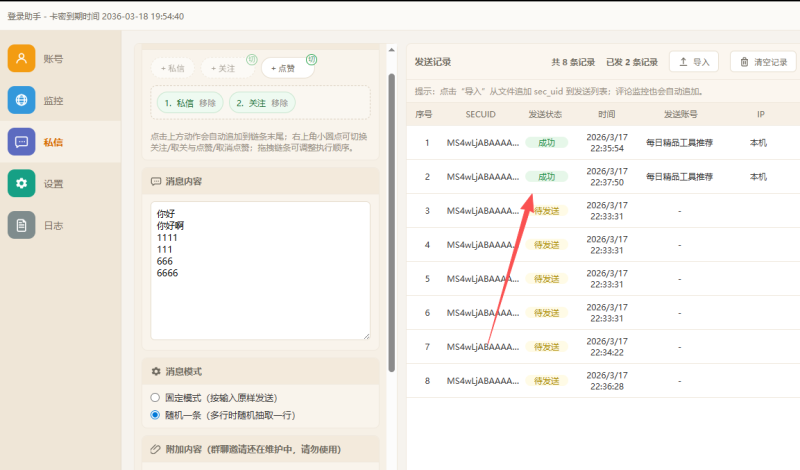The height and width of the screenshot is (470, 800).
Task: Add the 点赞 action to chain
Action: tap(283, 68)
